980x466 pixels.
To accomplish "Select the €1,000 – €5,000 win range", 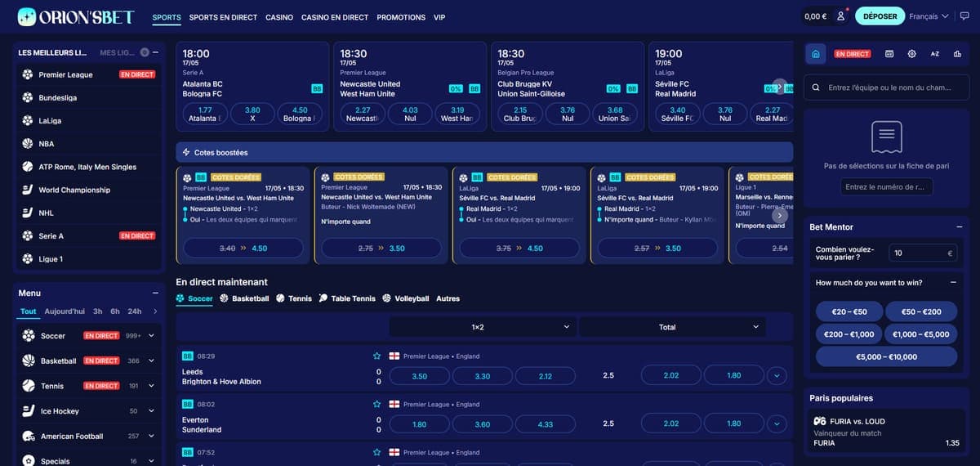I will pyautogui.click(x=921, y=334).
